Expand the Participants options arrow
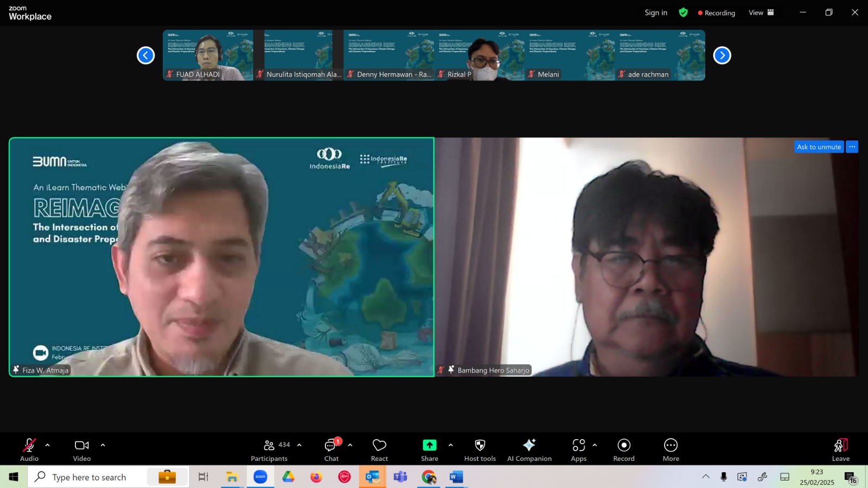Viewport: 868px width, 488px height. pyautogui.click(x=299, y=445)
